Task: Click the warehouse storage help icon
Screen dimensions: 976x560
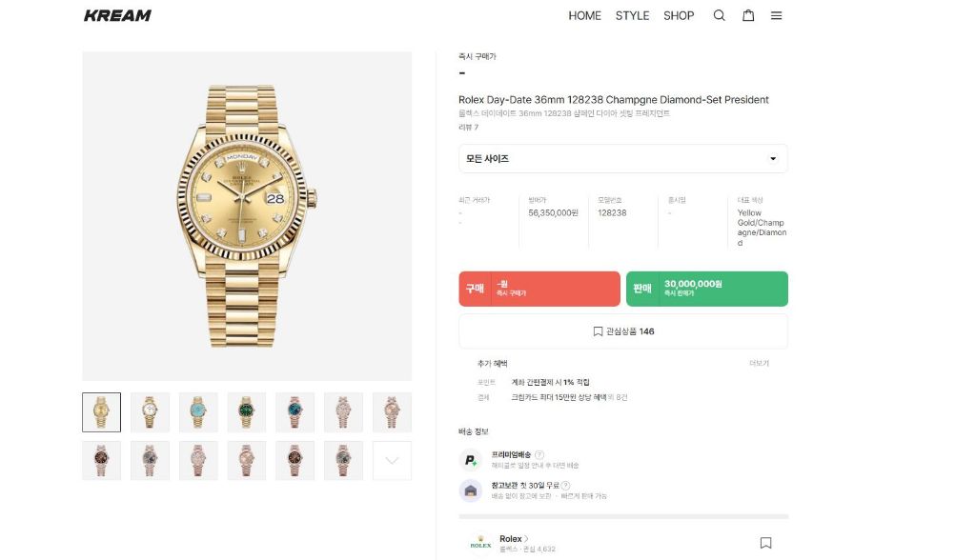Action: pyautogui.click(x=565, y=486)
